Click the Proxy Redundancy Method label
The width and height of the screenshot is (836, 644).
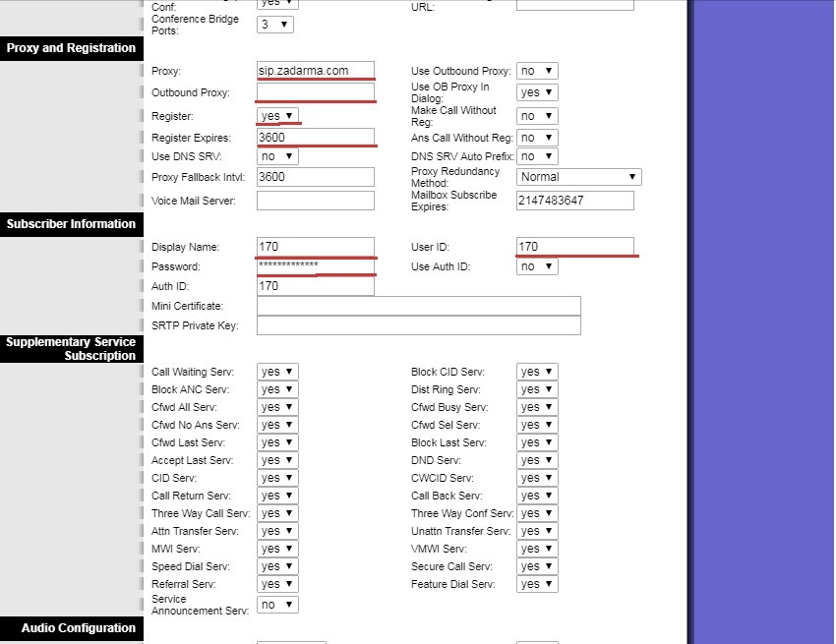[454, 177]
